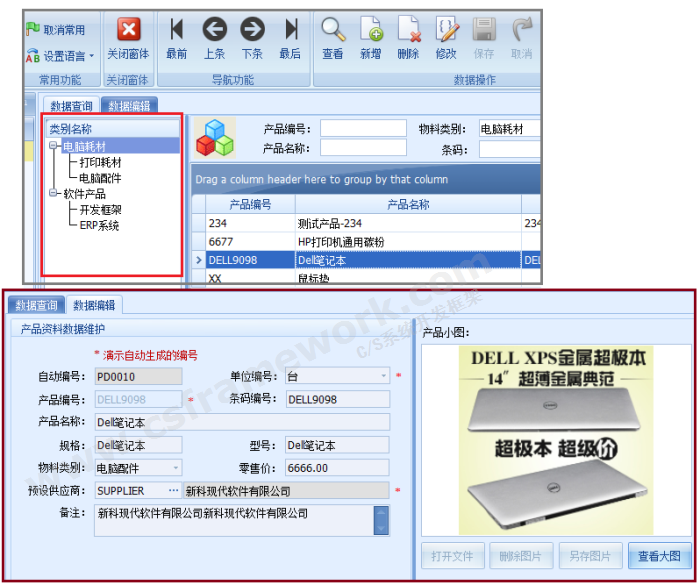Go to previous record using 上条
The height and width of the screenshot is (585, 700).
click(214, 30)
